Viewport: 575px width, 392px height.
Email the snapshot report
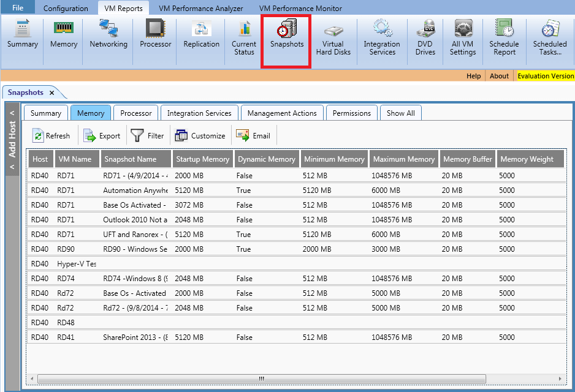coord(253,135)
